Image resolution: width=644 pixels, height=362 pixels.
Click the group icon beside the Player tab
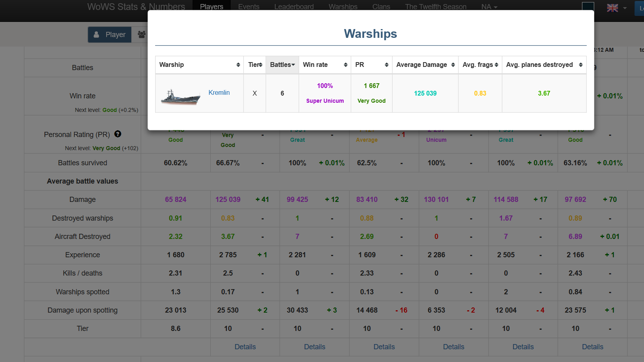141,35
